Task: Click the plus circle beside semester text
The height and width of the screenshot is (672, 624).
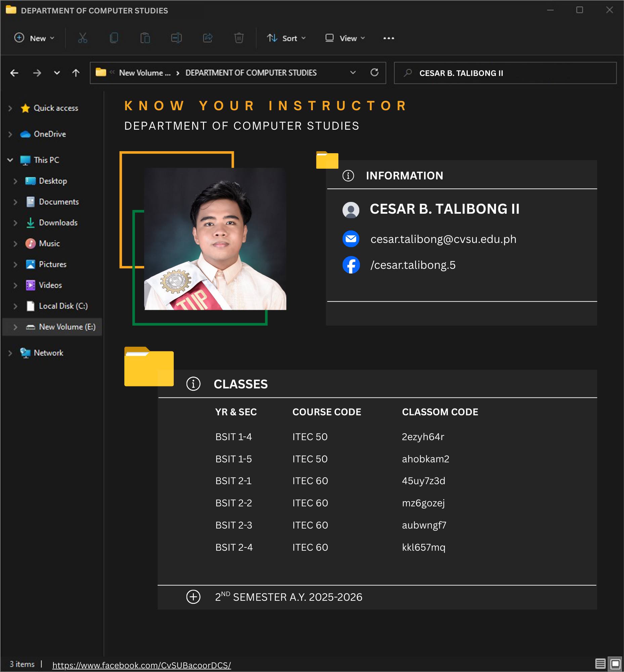Action: coord(193,597)
